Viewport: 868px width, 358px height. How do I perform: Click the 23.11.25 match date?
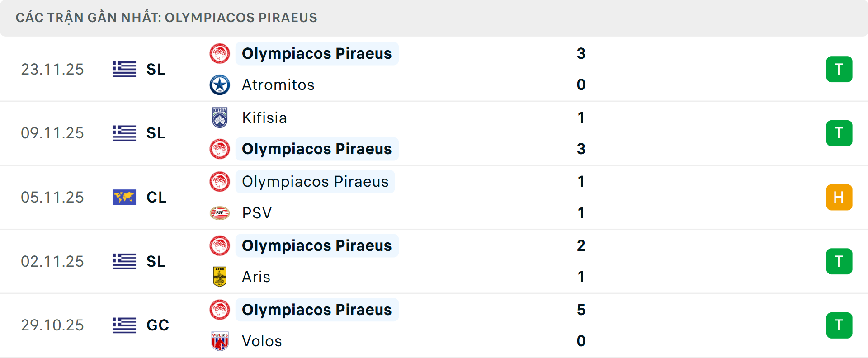tap(52, 69)
